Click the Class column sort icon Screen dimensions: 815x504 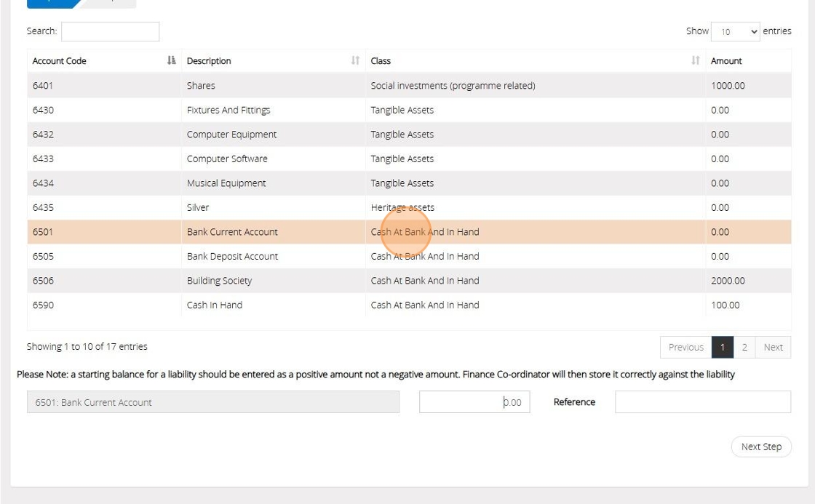695,61
